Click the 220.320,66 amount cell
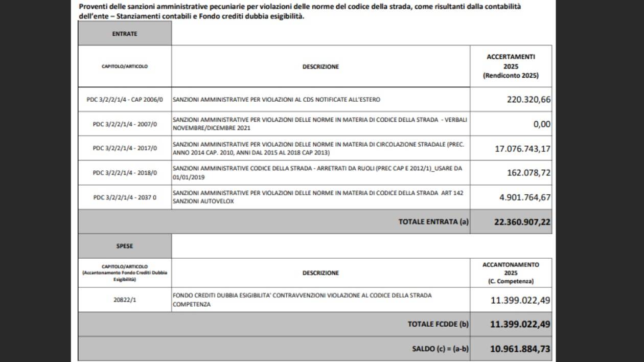 point(528,100)
